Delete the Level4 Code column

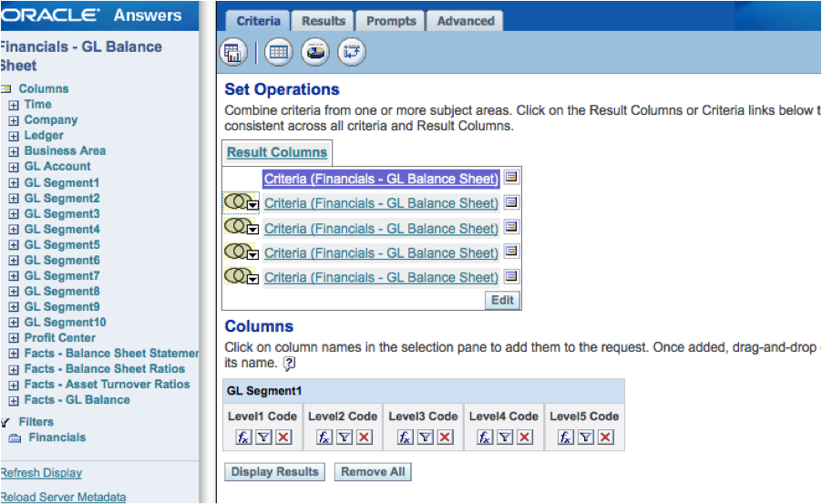(525, 437)
